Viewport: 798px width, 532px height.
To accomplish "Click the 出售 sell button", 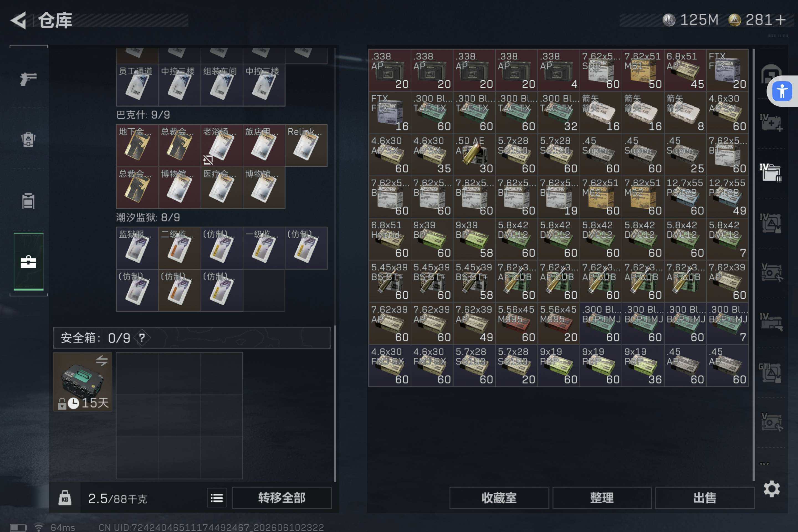I will point(705,498).
